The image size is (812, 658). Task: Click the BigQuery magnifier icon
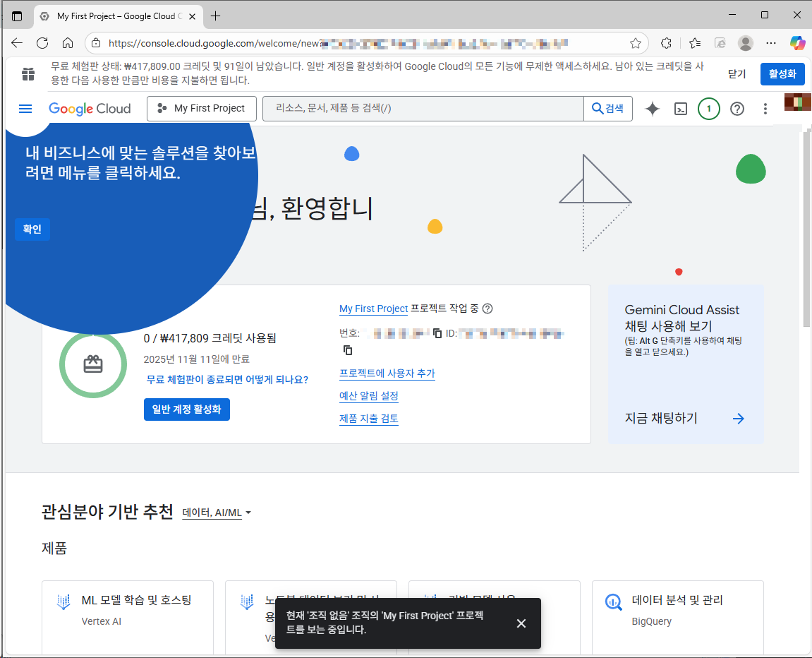tap(614, 602)
